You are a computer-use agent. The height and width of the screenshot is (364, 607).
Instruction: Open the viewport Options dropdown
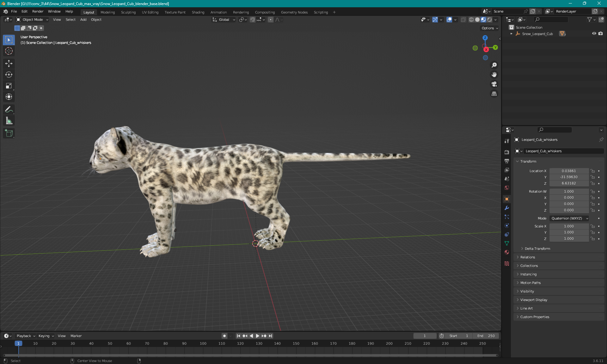coord(490,28)
